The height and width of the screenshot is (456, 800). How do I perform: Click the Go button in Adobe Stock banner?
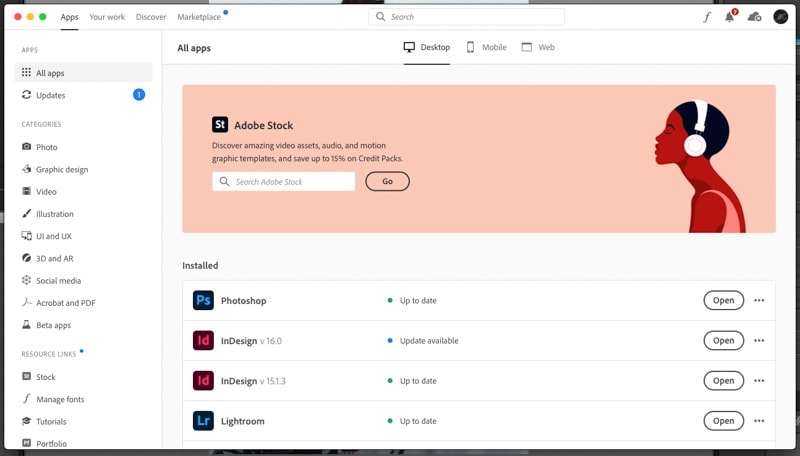point(387,181)
